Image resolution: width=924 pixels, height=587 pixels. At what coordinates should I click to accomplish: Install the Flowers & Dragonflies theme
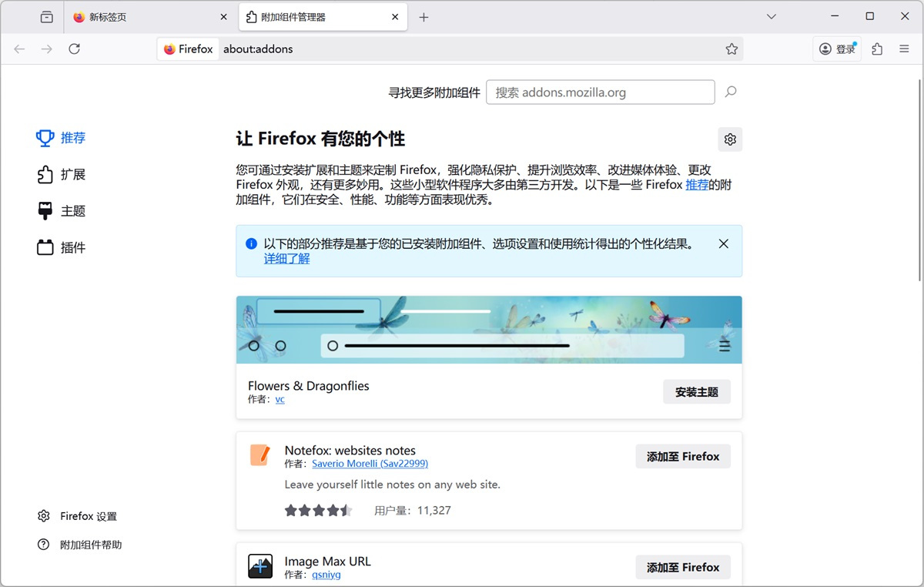point(696,391)
